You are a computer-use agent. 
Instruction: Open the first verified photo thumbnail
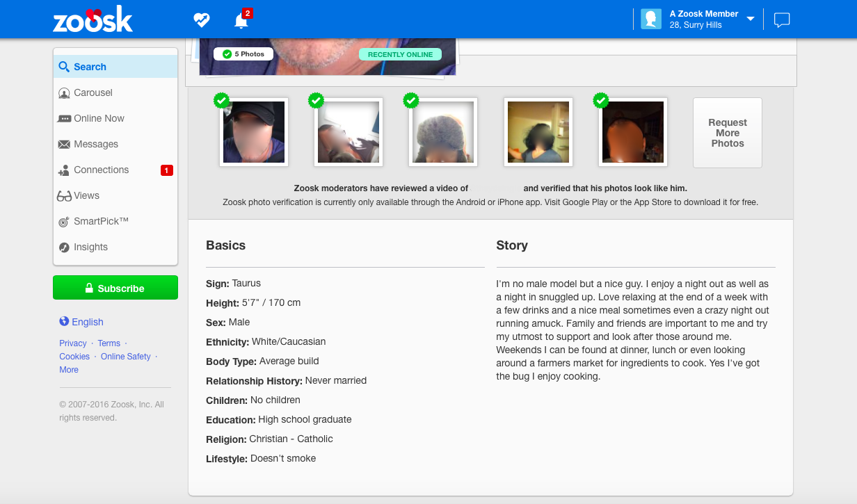tap(254, 132)
